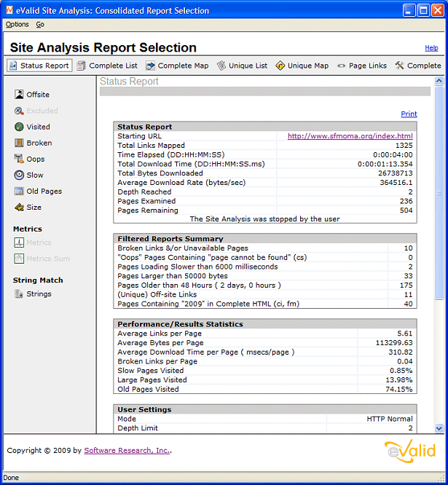Open the Visited pages report
This screenshot has width=448, height=485.
38,127
